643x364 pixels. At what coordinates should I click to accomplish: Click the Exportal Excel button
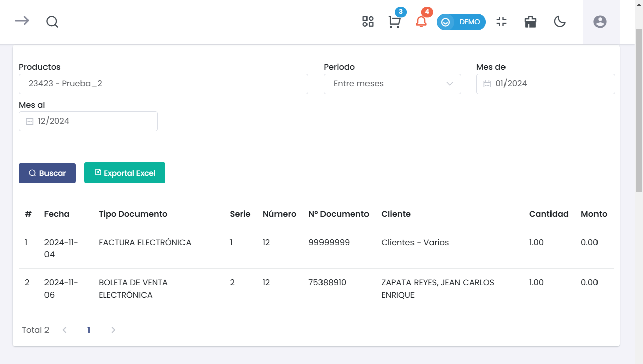pyautogui.click(x=125, y=173)
